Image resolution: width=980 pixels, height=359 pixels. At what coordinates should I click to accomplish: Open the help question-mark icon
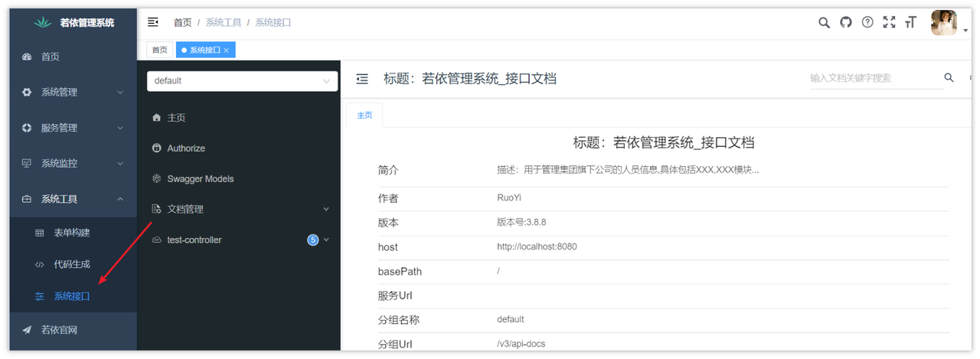867,22
